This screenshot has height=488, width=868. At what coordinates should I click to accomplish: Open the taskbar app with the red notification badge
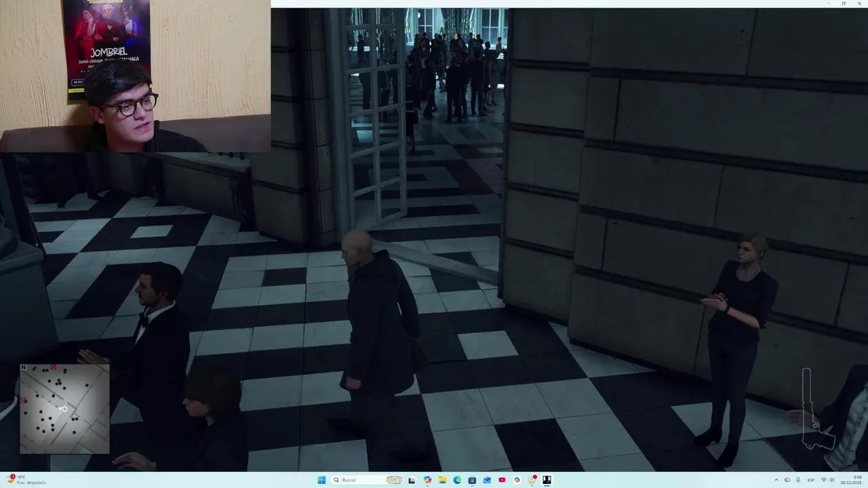(x=532, y=480)
